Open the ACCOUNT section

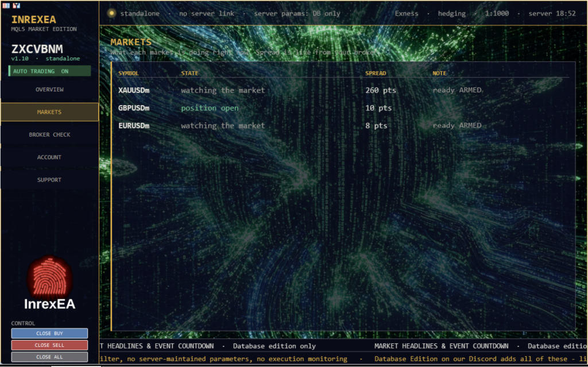tap(49, 157)
